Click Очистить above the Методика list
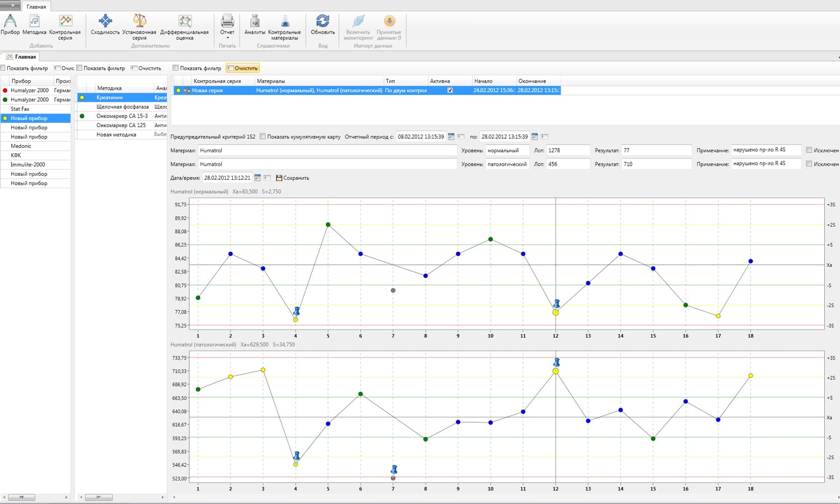 (146, 68)
